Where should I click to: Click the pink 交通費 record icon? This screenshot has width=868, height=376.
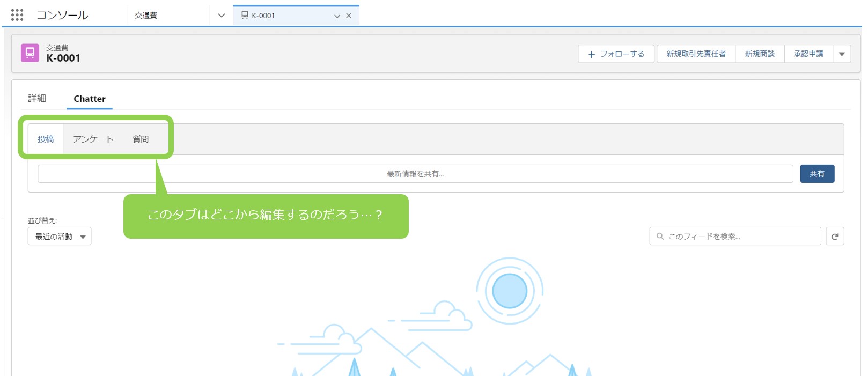click(x=30, y=53)
